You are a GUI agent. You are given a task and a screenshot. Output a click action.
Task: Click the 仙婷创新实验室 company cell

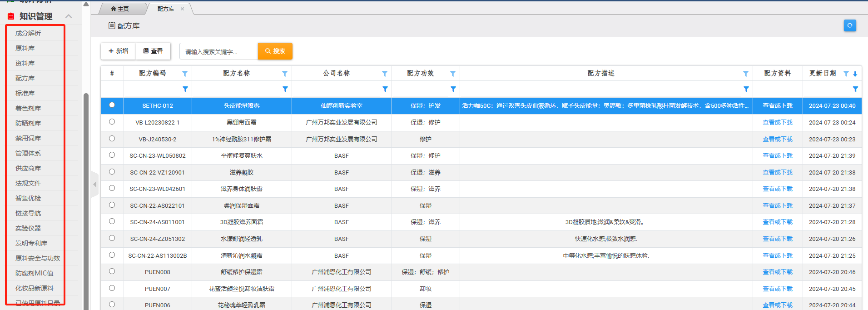342,105
